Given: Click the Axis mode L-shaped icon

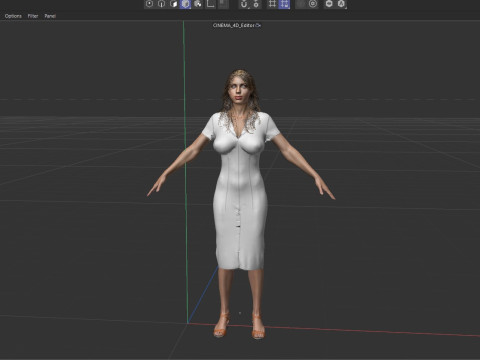Looking at the screenshot, I should pyautogui.click(x=210, y=4).
